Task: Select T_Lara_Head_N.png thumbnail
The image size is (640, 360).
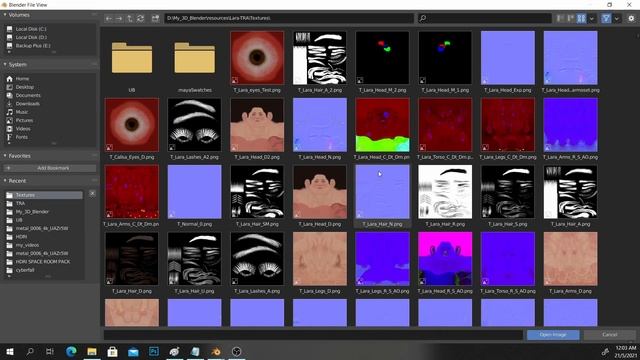Action: pos(320,125)
